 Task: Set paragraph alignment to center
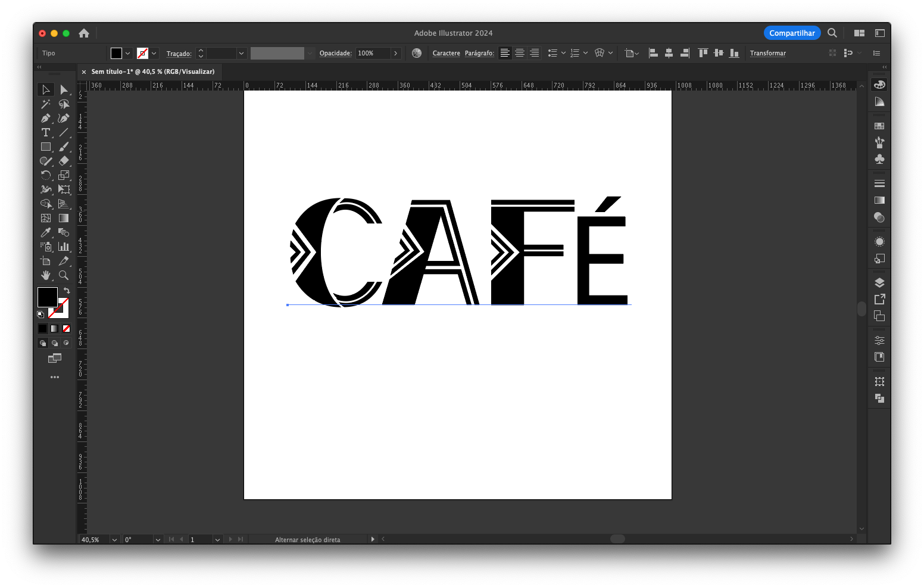(520, 53)
